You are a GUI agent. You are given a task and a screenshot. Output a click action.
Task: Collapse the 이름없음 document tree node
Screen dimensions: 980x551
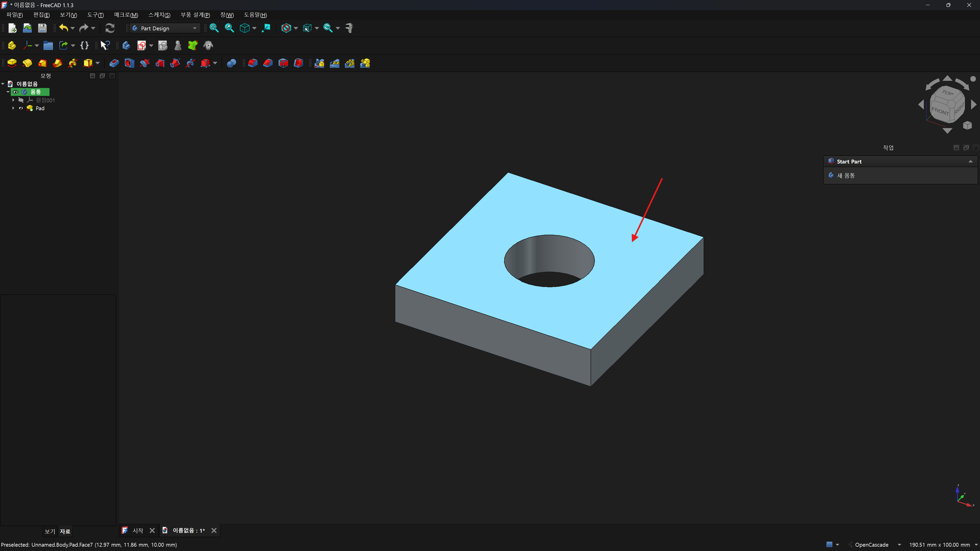tap(3, 84)
